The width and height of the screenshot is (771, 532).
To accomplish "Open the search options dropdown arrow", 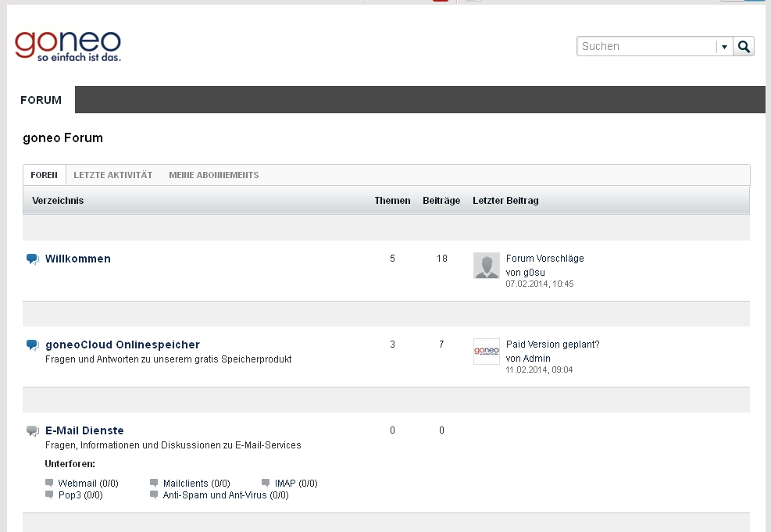I will (x=724, y=47).
